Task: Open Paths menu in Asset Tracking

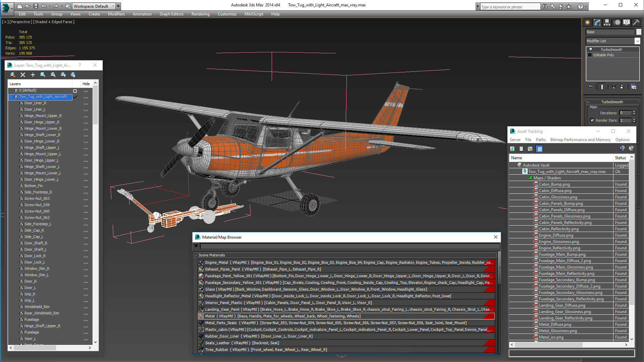Action: (x=541, y=140)
